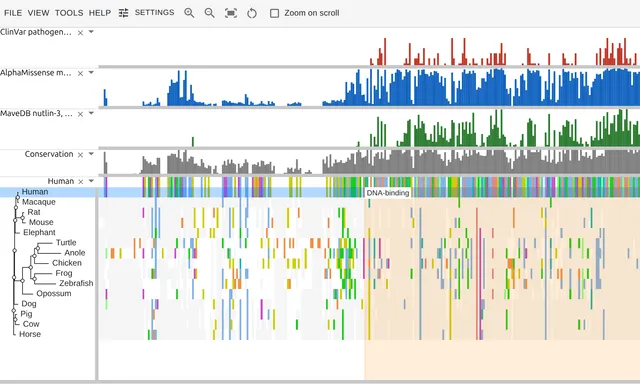Image resolution: width=640 pixels, height=384 pixels.
Task: Close the ClinVar pathogenic track
Action: 80,33
